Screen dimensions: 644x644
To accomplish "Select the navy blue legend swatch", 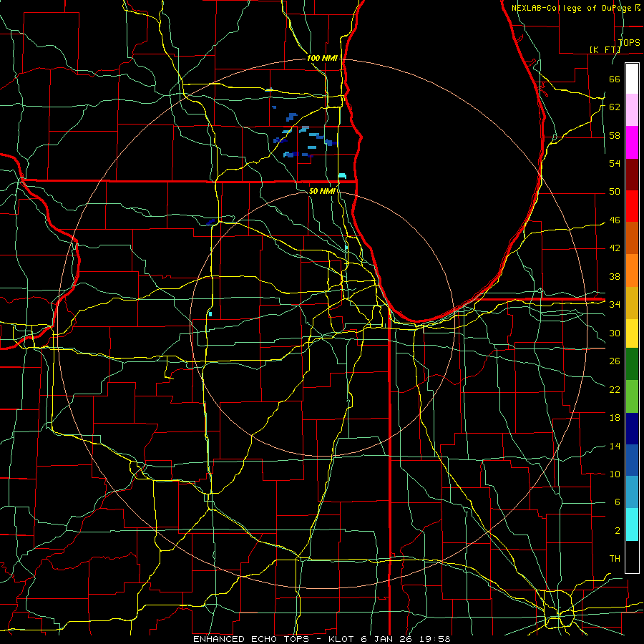I will click(632, 429).
